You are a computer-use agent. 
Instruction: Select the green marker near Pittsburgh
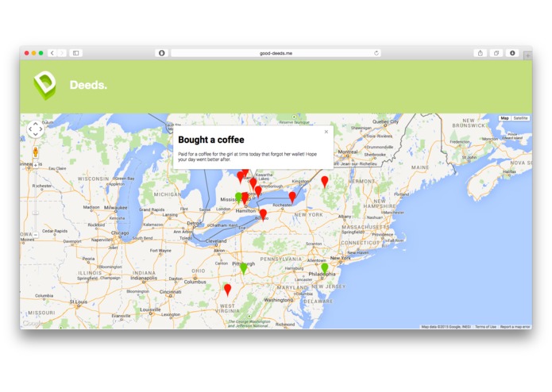click(243, 268)
